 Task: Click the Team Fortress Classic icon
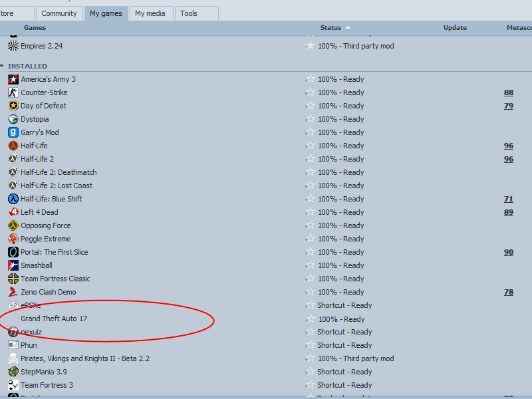[x=13, y=279]
